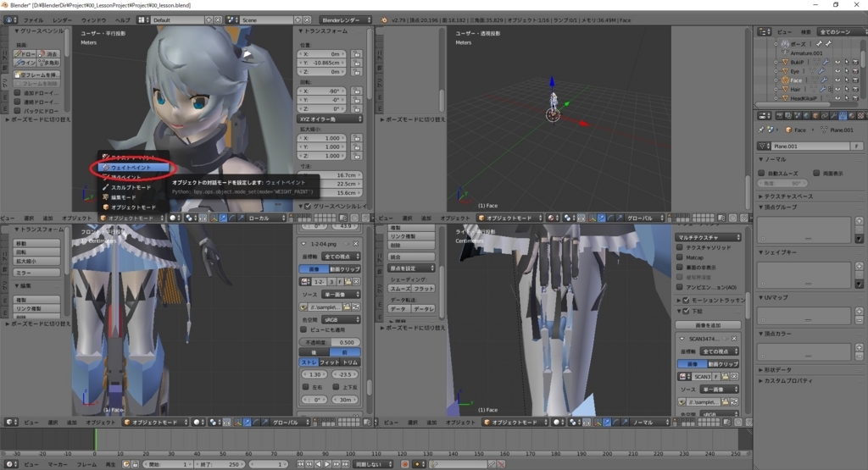This screenshot has height=470, width=868.
Task: Expand the テクスチャスペース panel
Action: pyautogui.click(x=787, y=196)
